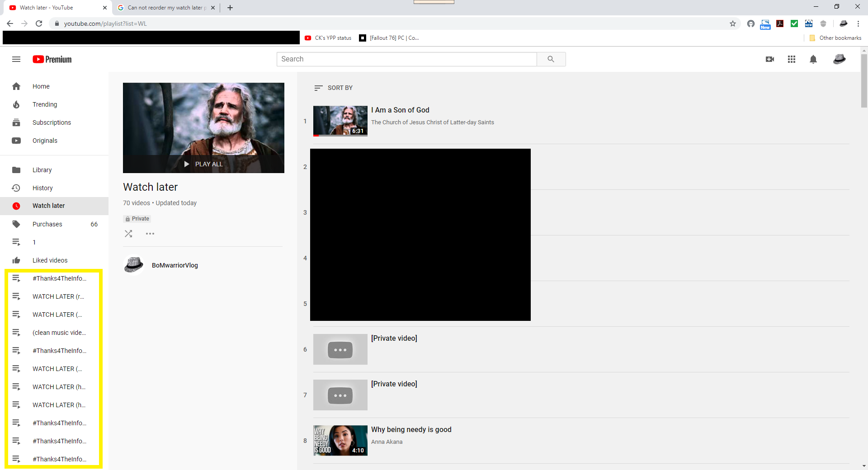This screenshot has height=470, width=868.
Task: Open the Other bookmarks folder
Action: 835,38
